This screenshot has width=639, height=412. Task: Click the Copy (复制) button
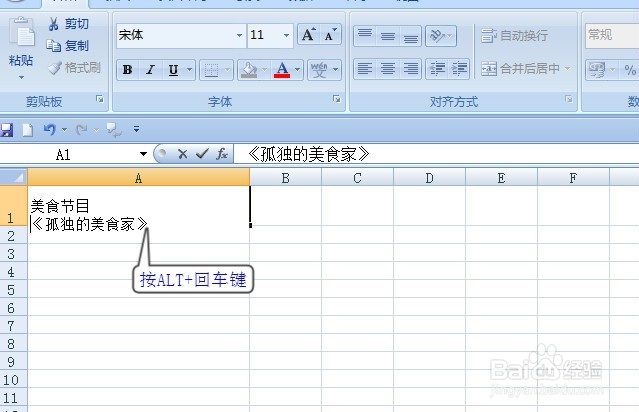click(67, 46)
